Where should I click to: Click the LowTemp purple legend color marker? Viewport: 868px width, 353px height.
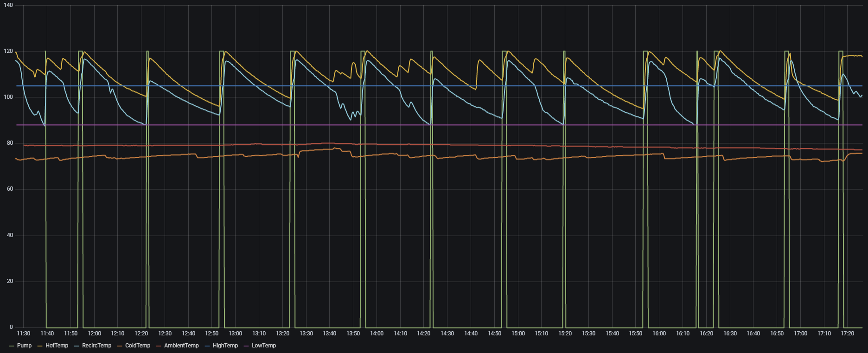[246, 346]
